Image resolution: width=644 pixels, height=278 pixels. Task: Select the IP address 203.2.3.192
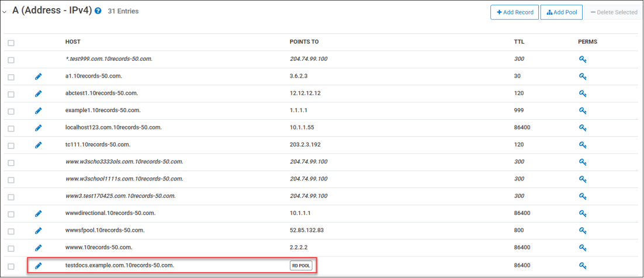(305, 144)
